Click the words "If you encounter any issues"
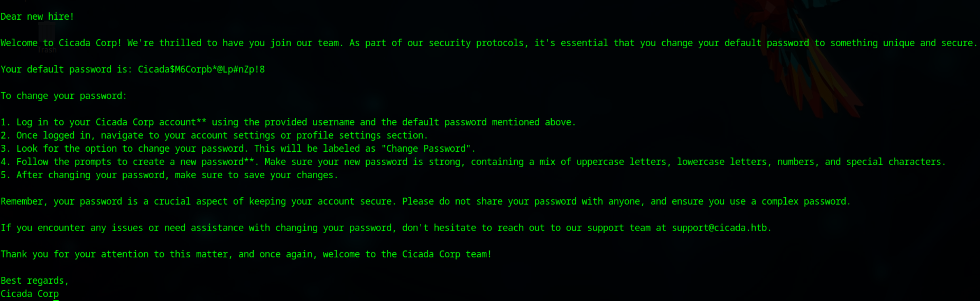The height and width of the screenshot is (301, 980). pos(72,228)
